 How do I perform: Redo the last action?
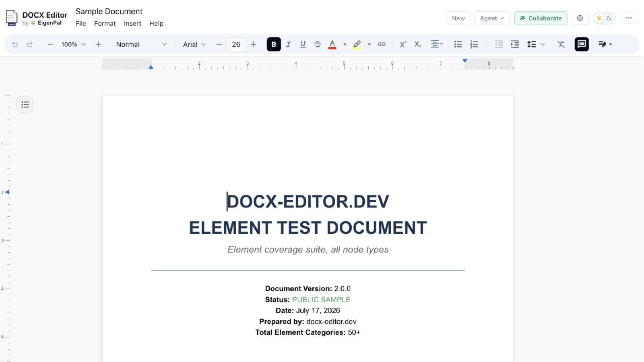(x=29, y=44)
